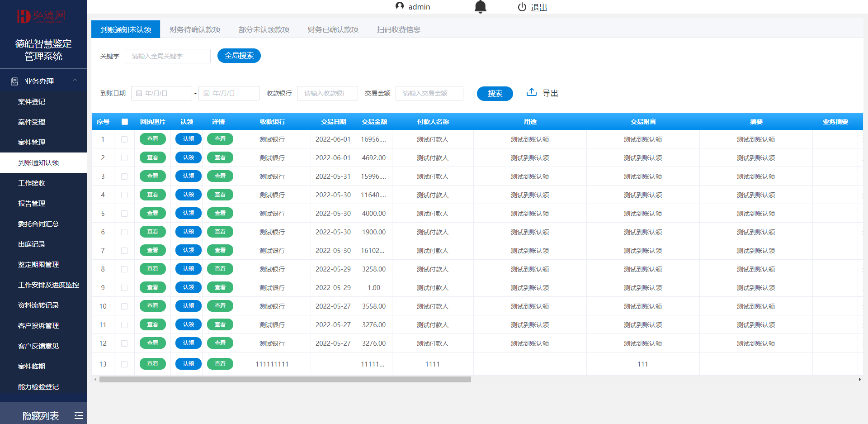Open 鉴定期限管理 in sidebar
The height and width of the screenshot is (424, 868).
43,264
